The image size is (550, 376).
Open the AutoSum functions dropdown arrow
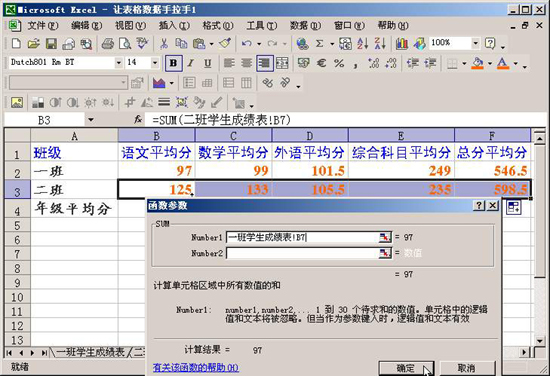pyautogui.click(x=332, y=44)
